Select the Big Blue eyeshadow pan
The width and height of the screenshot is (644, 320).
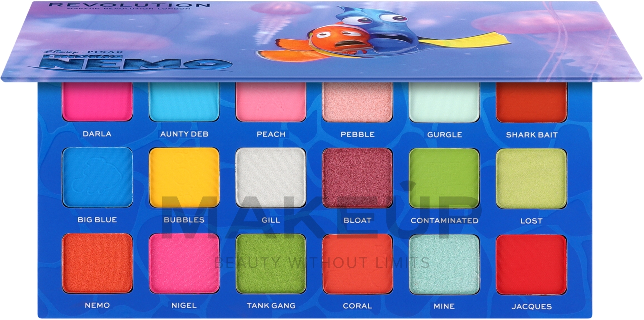97,177
